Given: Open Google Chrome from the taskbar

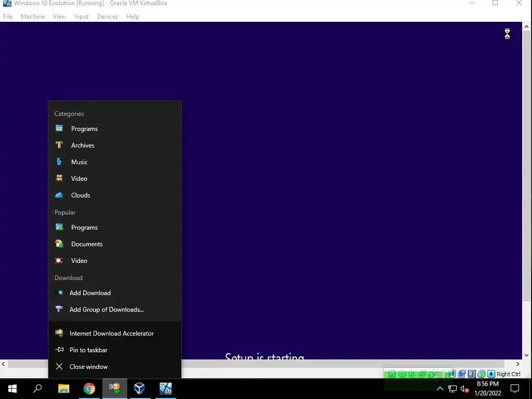Looking at the screenshot, I should pyautogui.click(x=89, y=389).
